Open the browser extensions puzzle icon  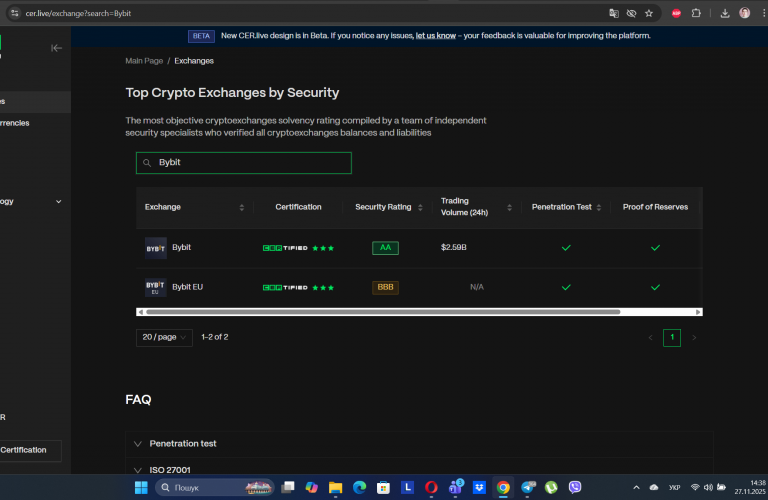click(x=696, y=13)
